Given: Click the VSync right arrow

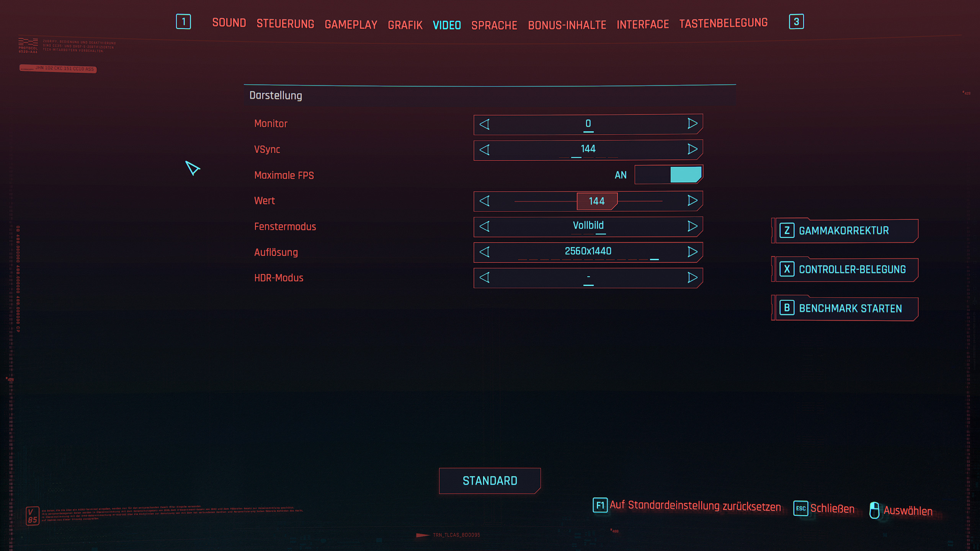Looking at the screenshot, I should pyautogui.click(x=692, y=149).
